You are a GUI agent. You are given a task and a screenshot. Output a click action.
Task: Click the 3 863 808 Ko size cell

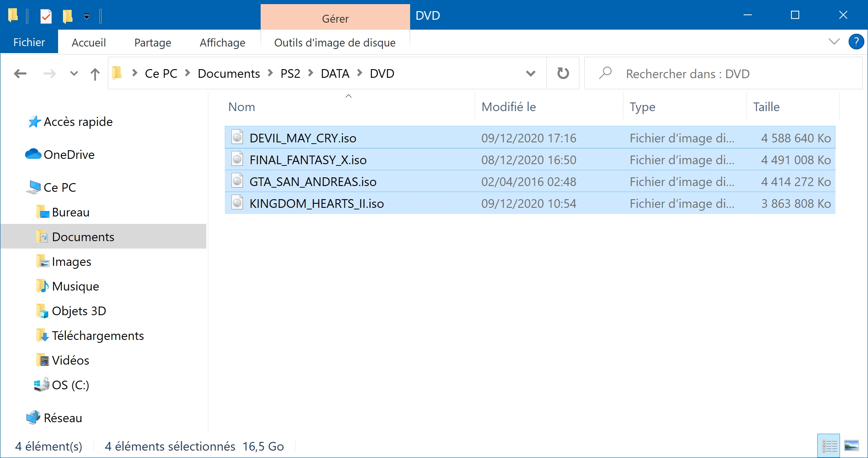(796, 203)
